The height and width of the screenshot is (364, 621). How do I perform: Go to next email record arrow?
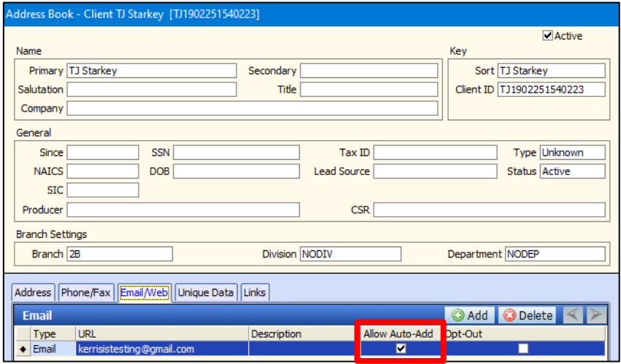[596, 315]
